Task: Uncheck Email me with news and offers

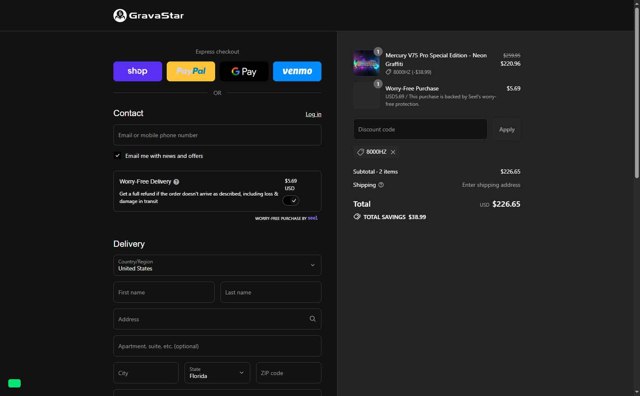Action: click(x=117, y=156)
